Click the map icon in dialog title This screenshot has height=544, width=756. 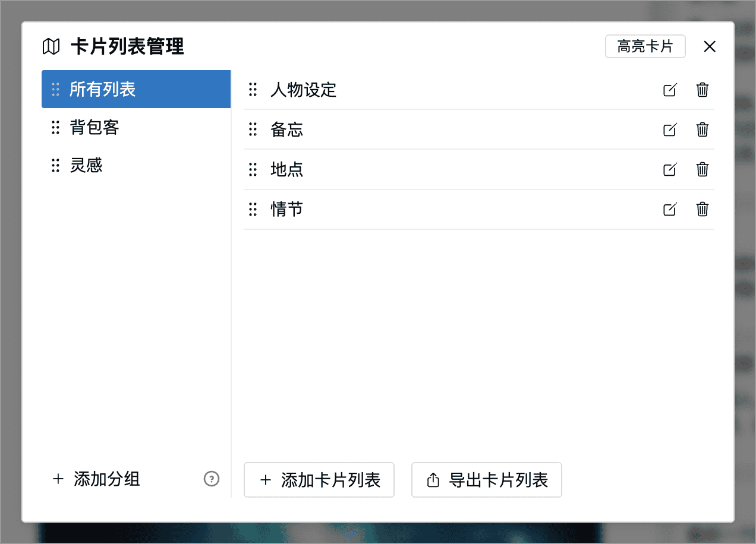coord(52,46)
